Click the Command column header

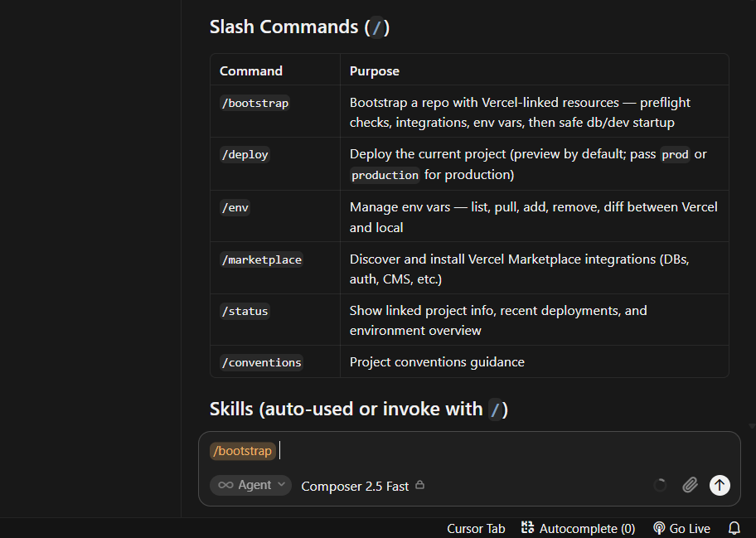point(250,70)
